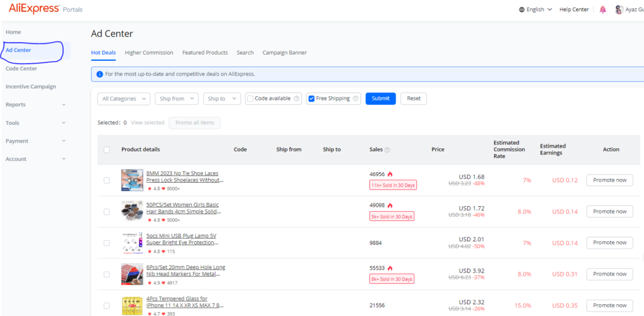Click the blue info icon in banner
Image resolution: width=644 pixels, height=316 pixels.
pos(99,74)
